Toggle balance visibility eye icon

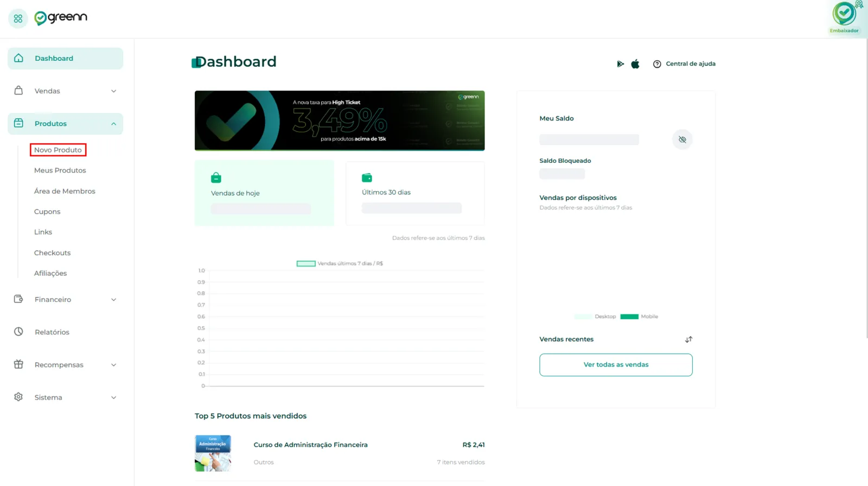click(x=682, y=140)
